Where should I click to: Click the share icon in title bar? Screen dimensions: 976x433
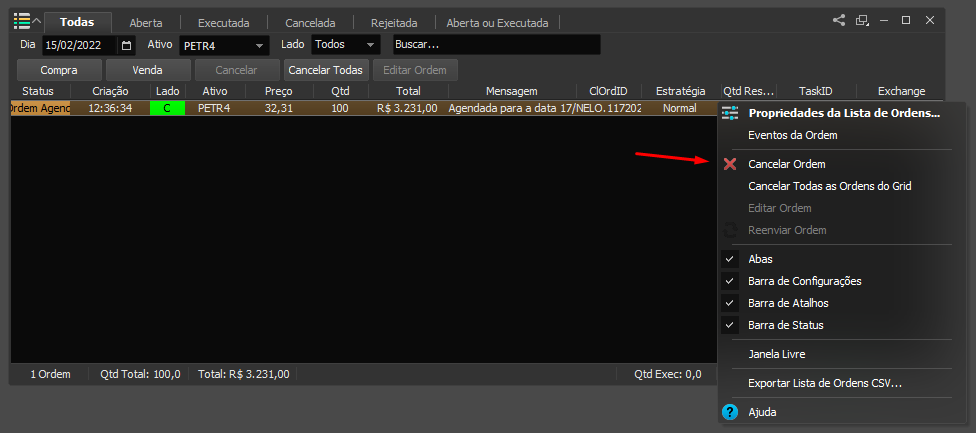click(839, 20)
